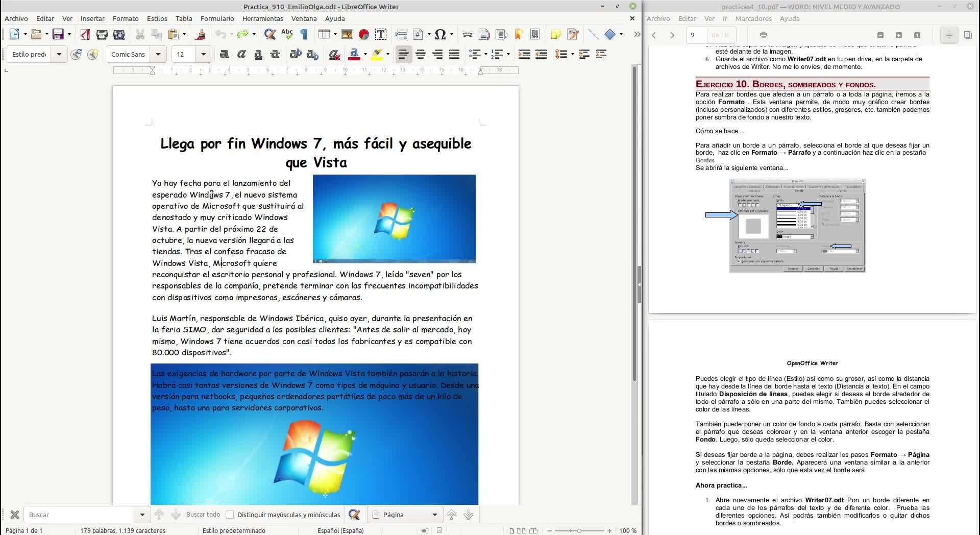Apply the yellow highlight color
The image size is (980, 535).
tap(377, 54)
